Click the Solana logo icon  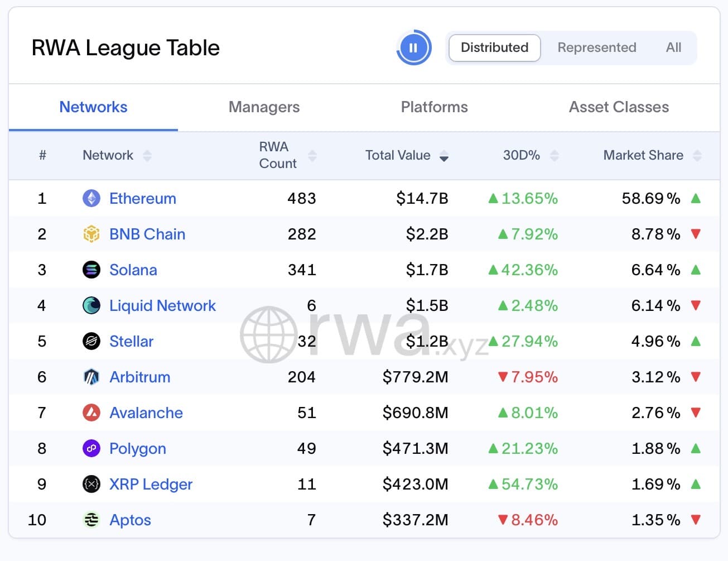click(91, 270)
